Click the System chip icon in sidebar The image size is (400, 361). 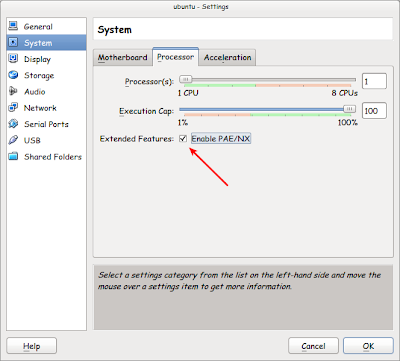[x=13, y=42]
